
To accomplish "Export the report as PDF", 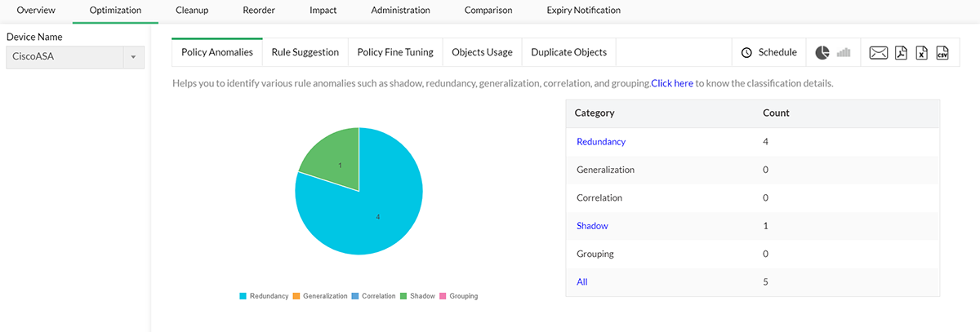I will pos(901,53).
